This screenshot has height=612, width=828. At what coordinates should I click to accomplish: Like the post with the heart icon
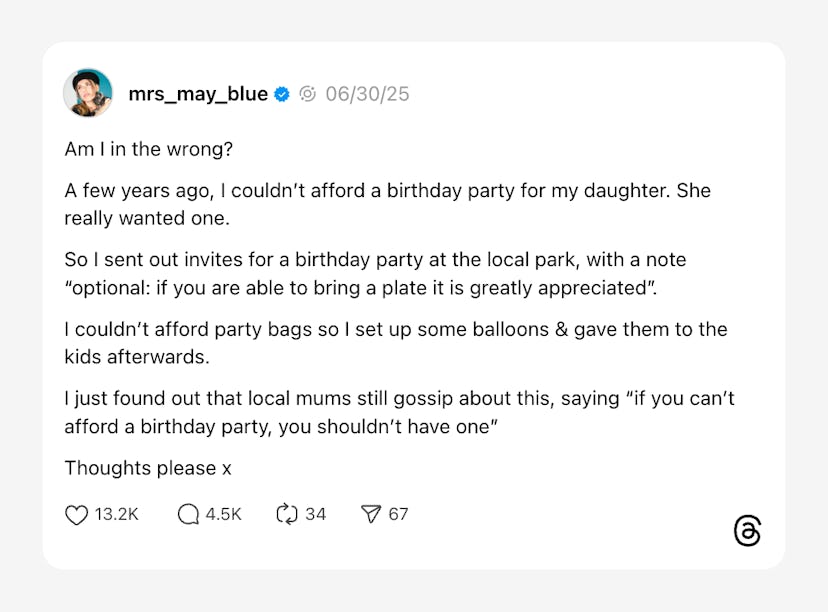click(77, 514)
